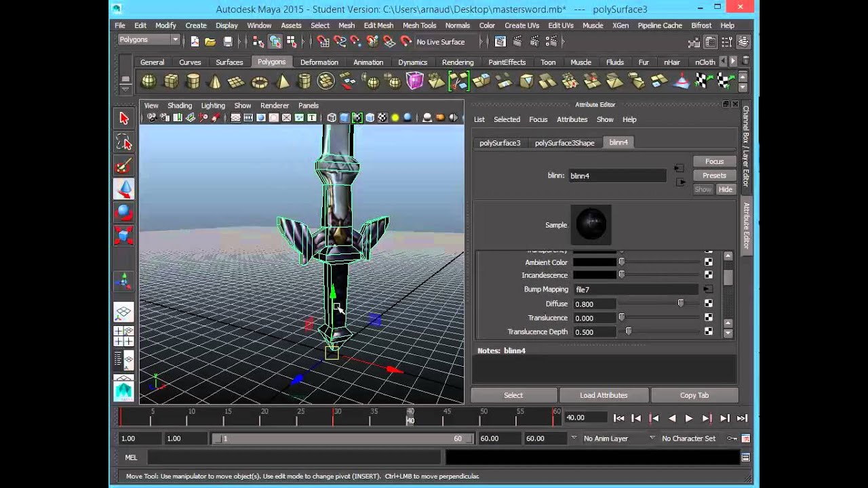Create a polygon plane from the shelf
This screenshot has height=488, width=868.
pos(237,82)
